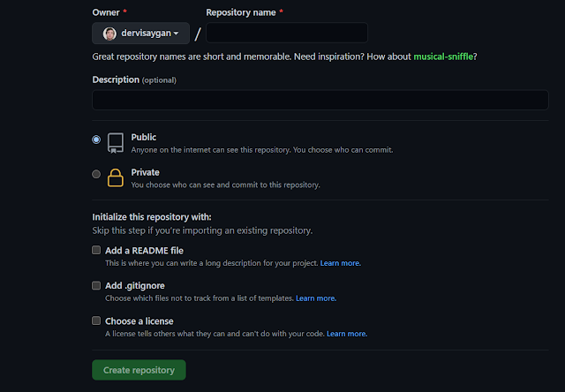565x392 pixels.
Task: Focus the Repository name input field
Action: 287,33
